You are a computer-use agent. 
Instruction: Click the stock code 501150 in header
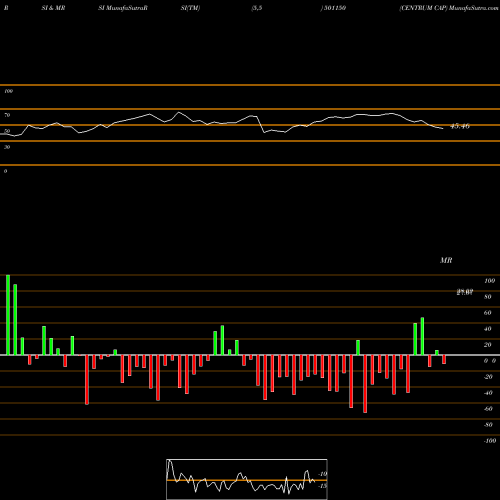click(x=334, y=8)
